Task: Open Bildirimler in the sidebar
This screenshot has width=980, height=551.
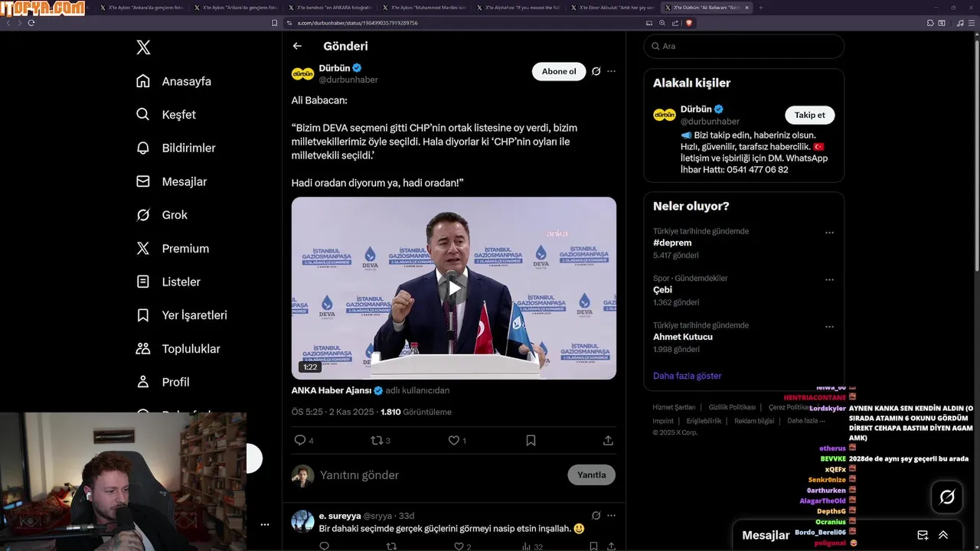Action: [x=175, y=148]
